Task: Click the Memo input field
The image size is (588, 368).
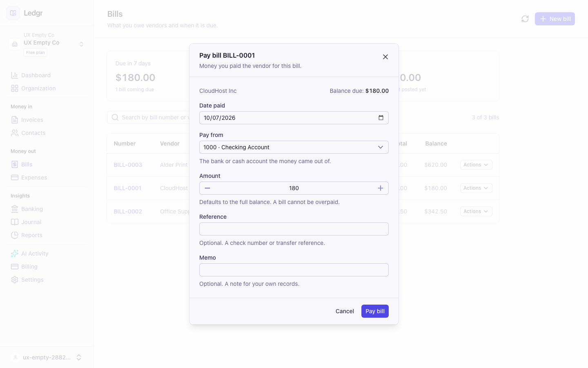Action: pos(294,270)
